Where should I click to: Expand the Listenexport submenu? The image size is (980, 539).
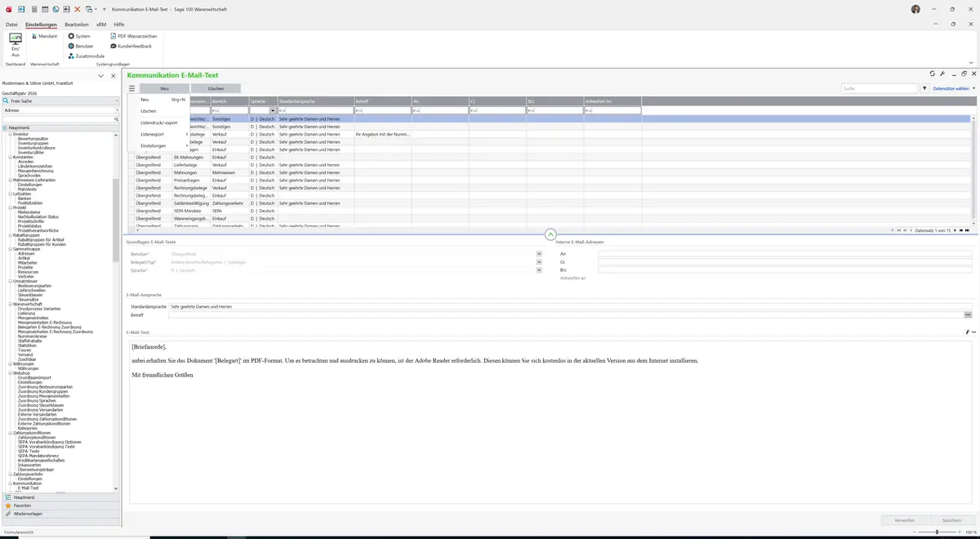click(160, 134)
